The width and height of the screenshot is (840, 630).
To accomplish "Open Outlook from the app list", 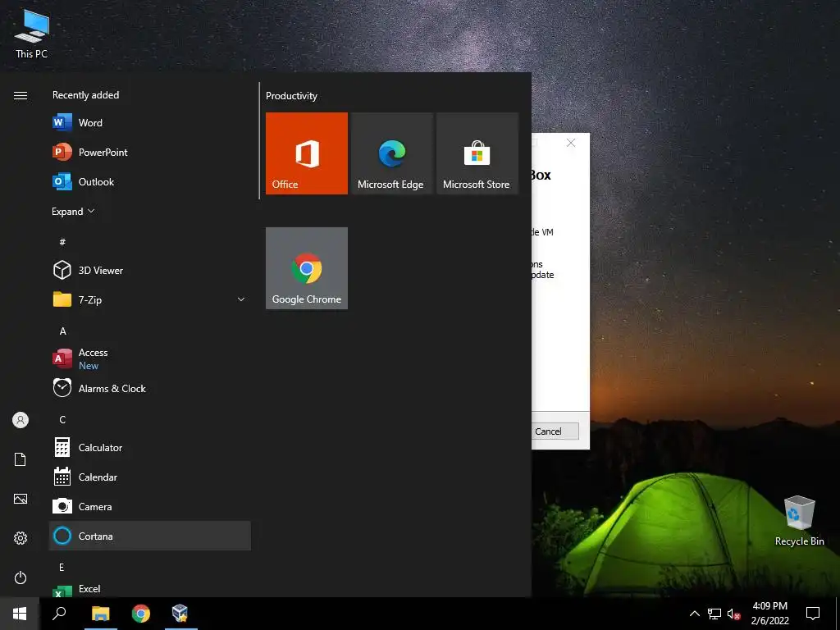I will pos(149,181).
